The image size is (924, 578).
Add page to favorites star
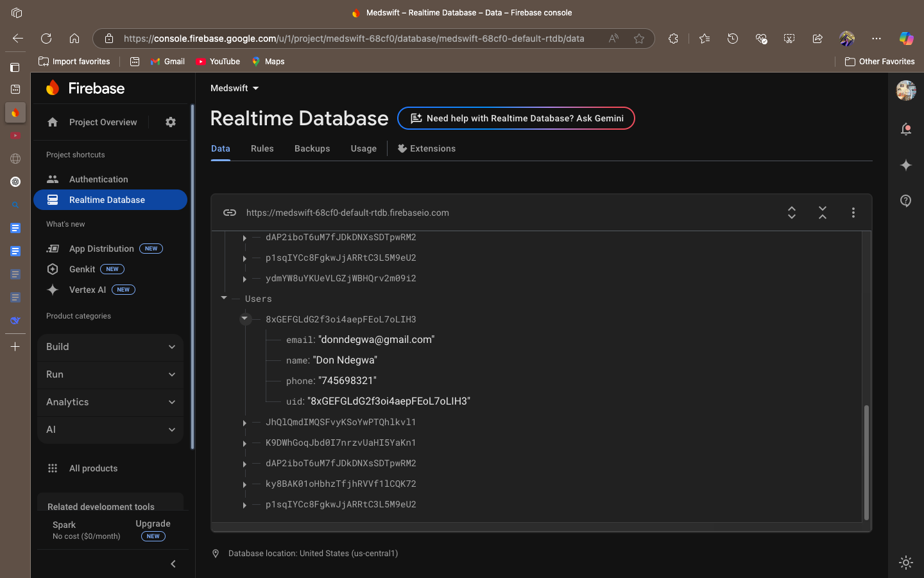point(639,39)
